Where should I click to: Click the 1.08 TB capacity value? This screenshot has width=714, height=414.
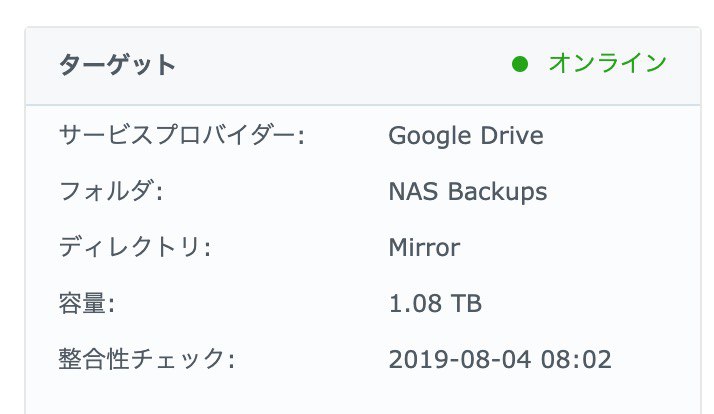click(435, 304)
